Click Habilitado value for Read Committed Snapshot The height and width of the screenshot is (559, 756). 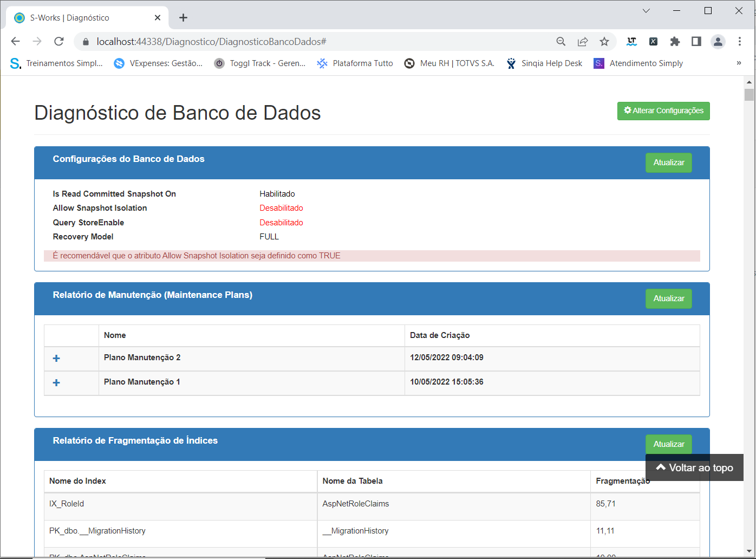(277, 194)
